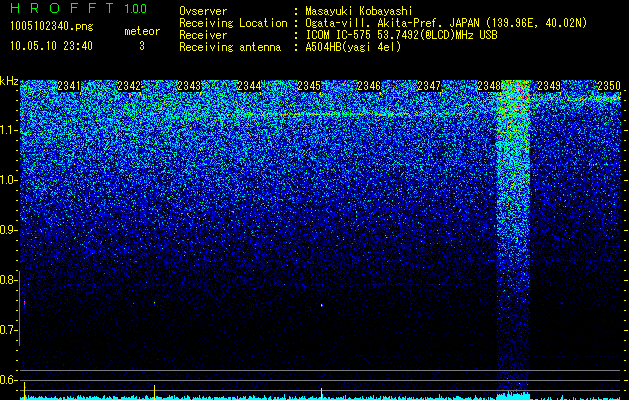Click the cyan signal level bump under 2348

coord(513,395)
